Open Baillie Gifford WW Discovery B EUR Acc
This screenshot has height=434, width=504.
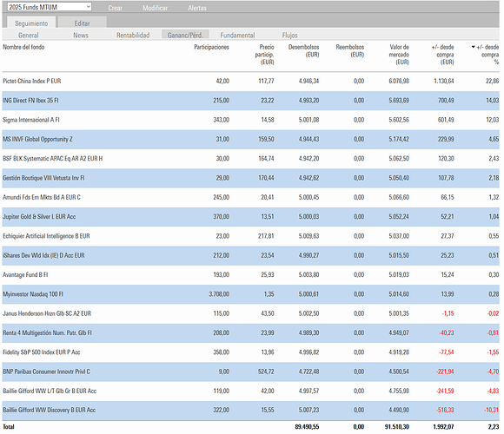pyautogui.click(x=50, y=411)
